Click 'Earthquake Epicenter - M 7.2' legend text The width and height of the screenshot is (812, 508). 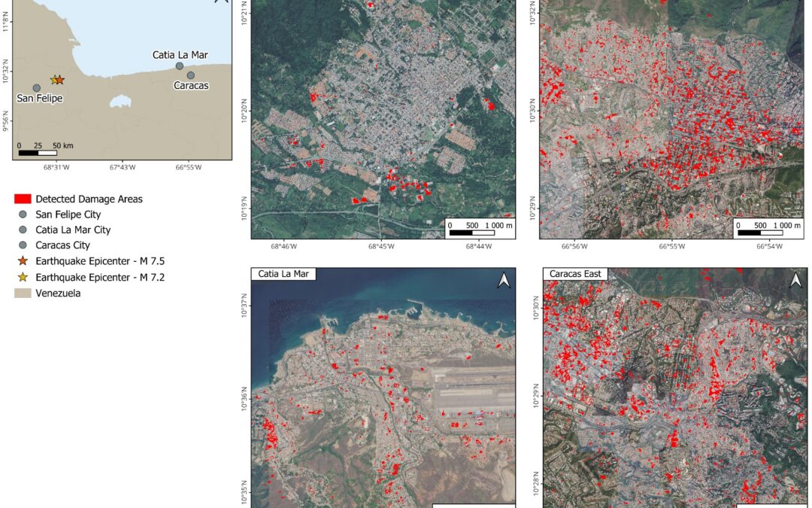coord(100,277)
